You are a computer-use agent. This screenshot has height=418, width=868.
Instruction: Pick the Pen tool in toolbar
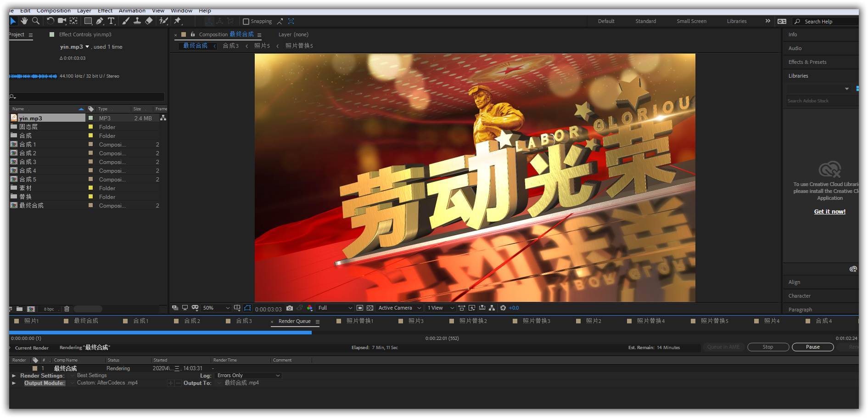click(100, 21)
